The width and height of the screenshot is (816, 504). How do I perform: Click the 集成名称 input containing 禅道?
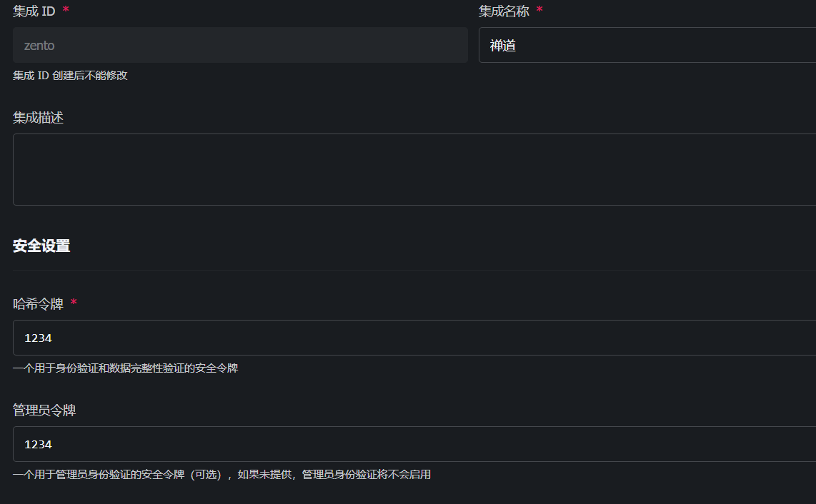pos(643,44)
